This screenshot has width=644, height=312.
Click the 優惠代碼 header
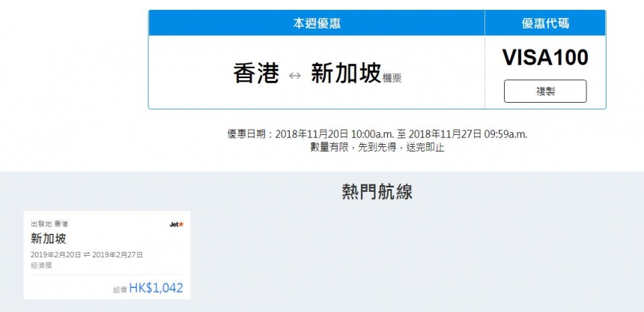click(x=545, y=23)
